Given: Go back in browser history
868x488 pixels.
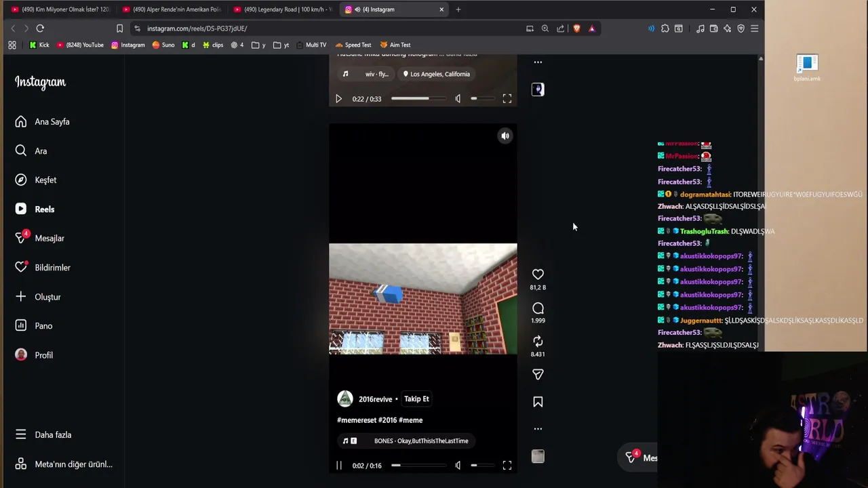Looking at the screenshot, I should 13,28.
